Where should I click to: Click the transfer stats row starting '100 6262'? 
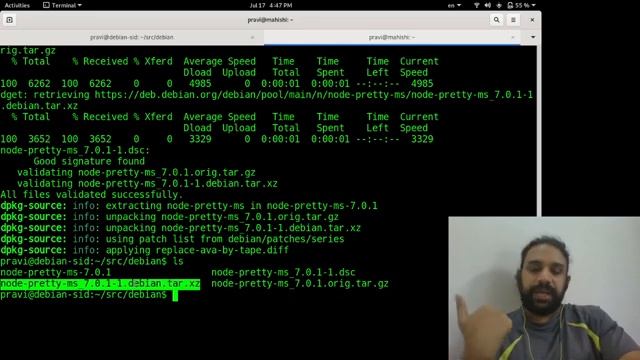point(217,84)
